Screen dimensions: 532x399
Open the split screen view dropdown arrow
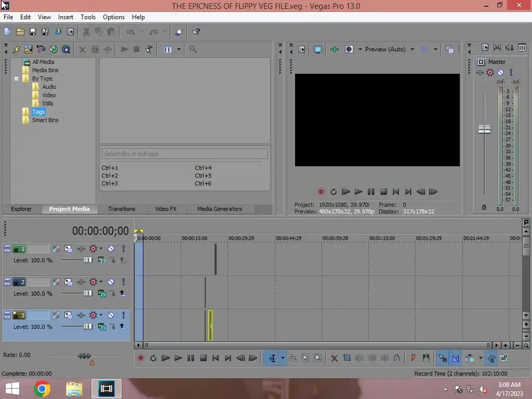click(x=360, y=49)
